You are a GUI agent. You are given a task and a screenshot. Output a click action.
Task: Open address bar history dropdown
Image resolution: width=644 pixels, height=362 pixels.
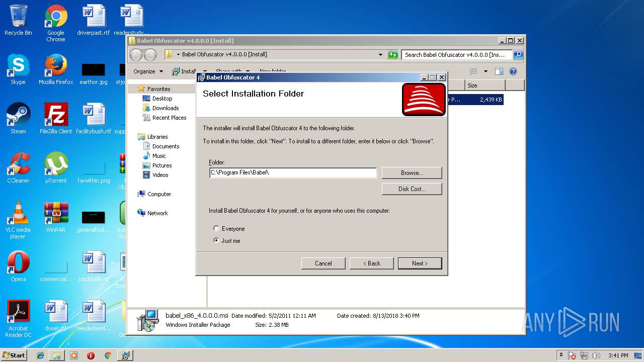coord(380,55)
